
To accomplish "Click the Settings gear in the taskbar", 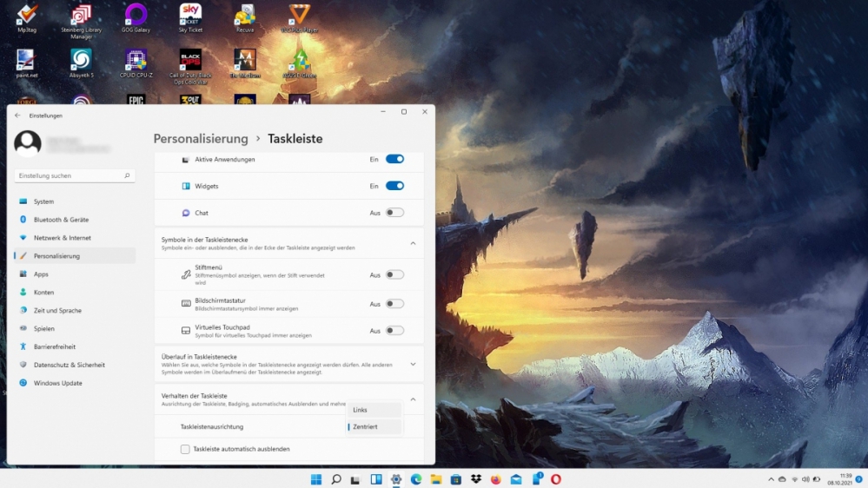I will point(396,479).
